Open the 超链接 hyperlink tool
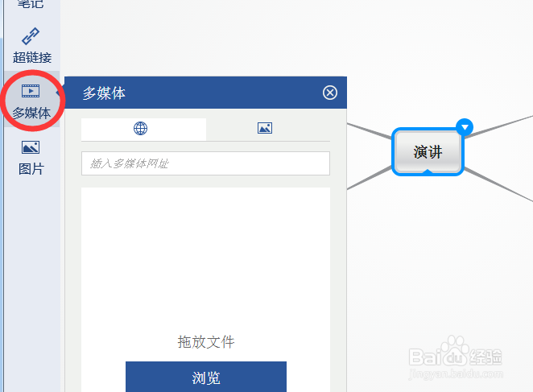Screen dimensions: 533x392 point(31,46)
